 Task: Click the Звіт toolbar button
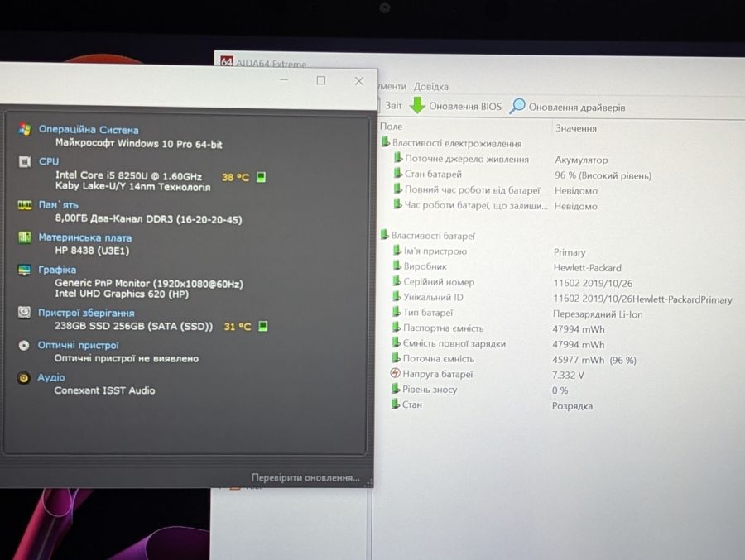393,105
